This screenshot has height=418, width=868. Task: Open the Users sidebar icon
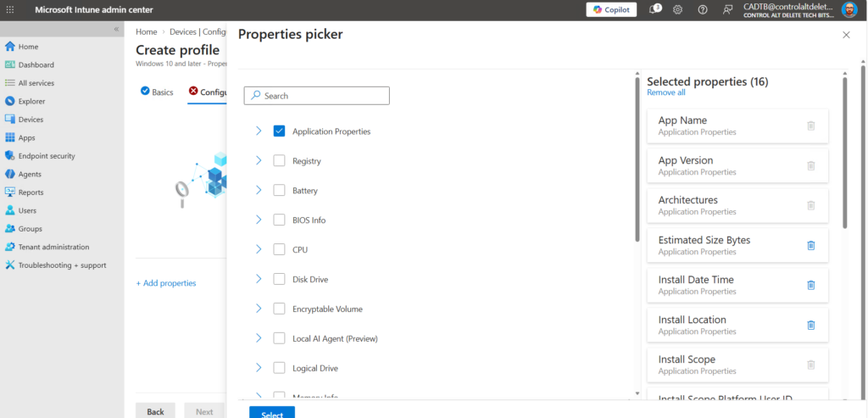(9, 210)
